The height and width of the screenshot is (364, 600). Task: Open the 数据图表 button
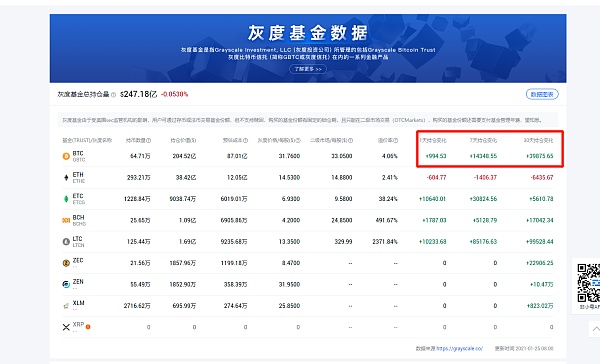(x=542, y=94)
